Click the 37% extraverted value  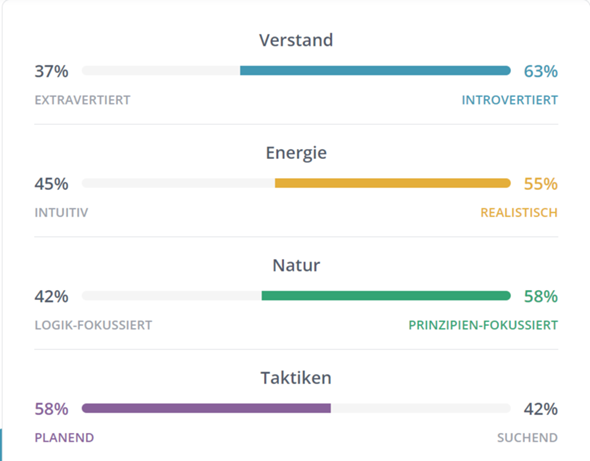(52, 71)
